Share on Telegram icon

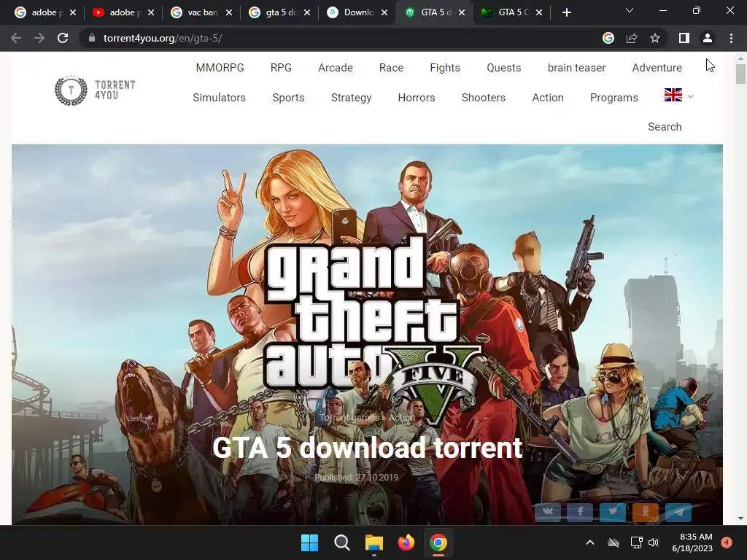click(678, 512)
